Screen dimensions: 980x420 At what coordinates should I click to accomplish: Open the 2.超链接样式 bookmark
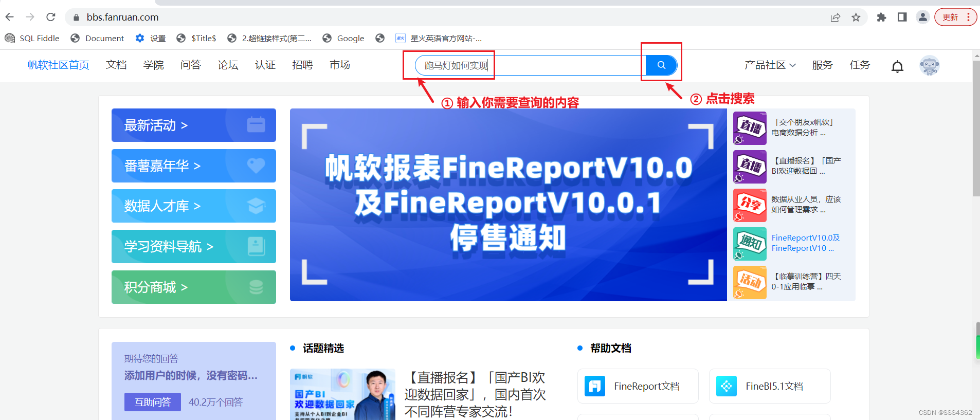click(269, 38)
